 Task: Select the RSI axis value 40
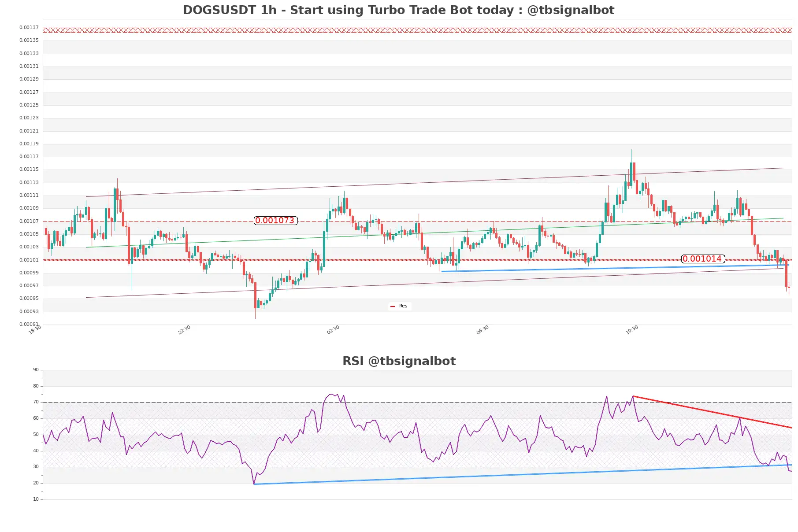tap(36, 451)
